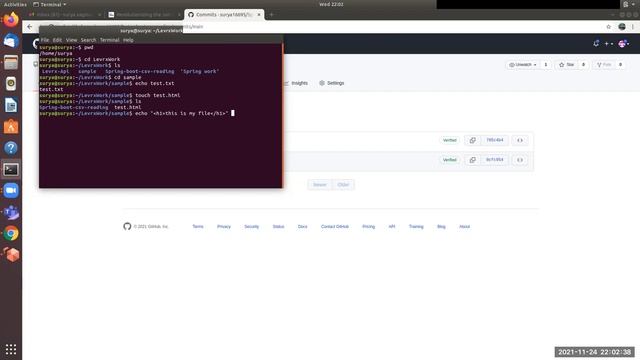Open the Search menu in Terminal
Image resolution: width=640 pixels, height=360 pixels.
coord(88,40)
